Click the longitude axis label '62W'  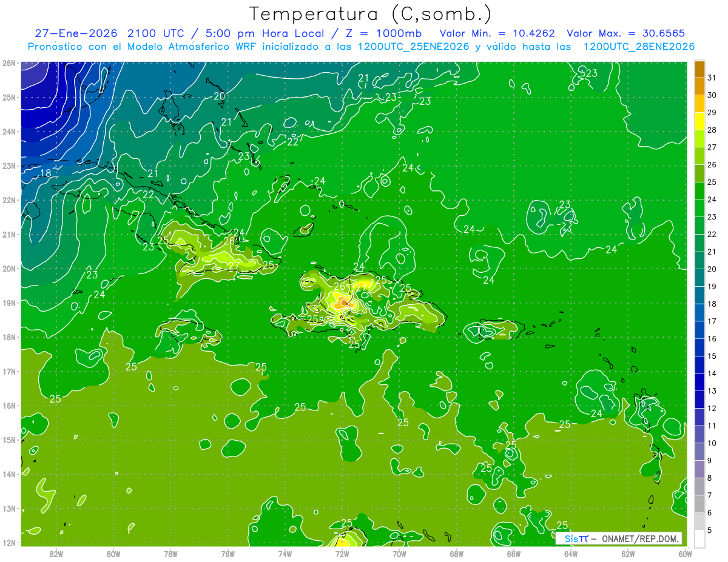[628, 554]
